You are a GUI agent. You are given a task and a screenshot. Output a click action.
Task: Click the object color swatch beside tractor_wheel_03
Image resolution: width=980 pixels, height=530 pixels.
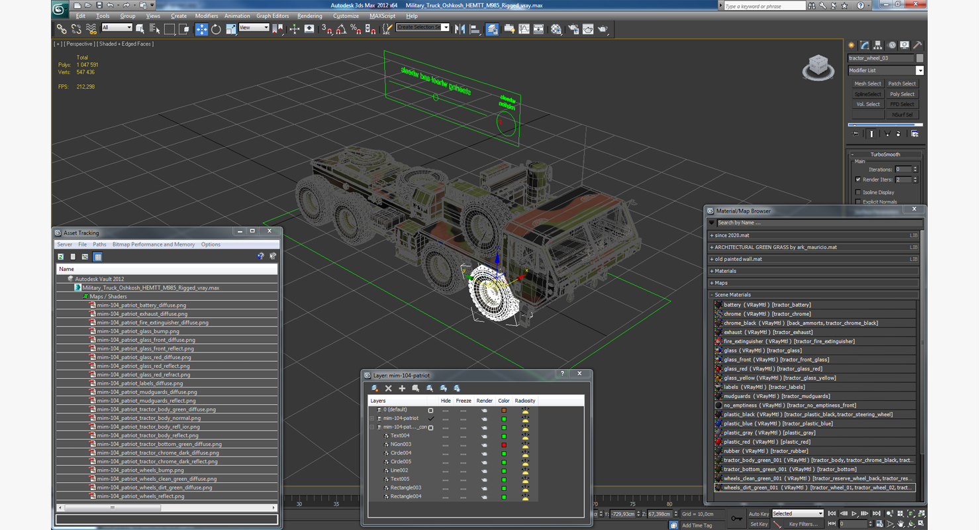click(920, 58)
